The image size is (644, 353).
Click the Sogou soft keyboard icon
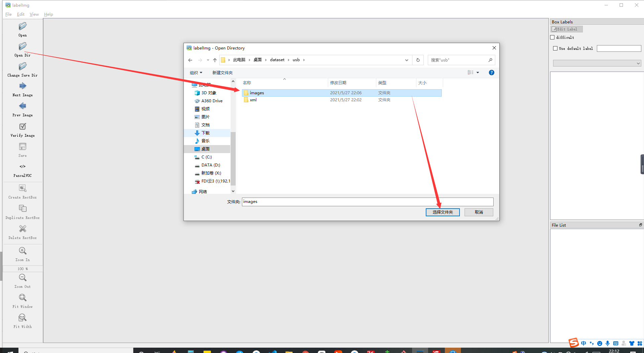click(x=616, y=343)
